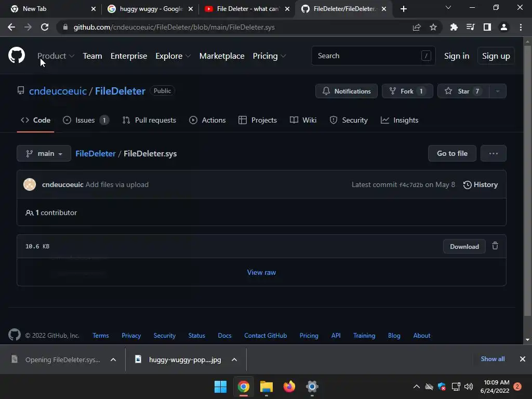Click the View raw link
The image size is (532, 399).
click(x=261, y=272)
